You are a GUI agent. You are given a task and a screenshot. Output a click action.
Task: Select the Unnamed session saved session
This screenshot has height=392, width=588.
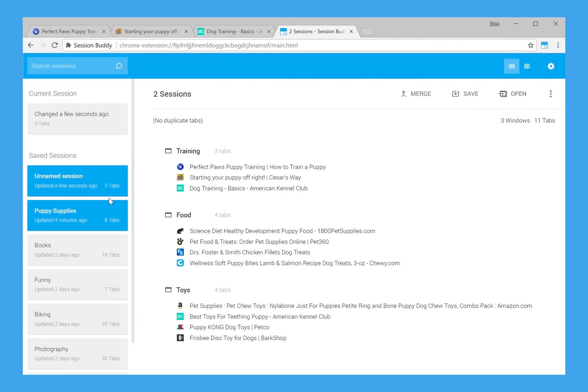[78, 181]
